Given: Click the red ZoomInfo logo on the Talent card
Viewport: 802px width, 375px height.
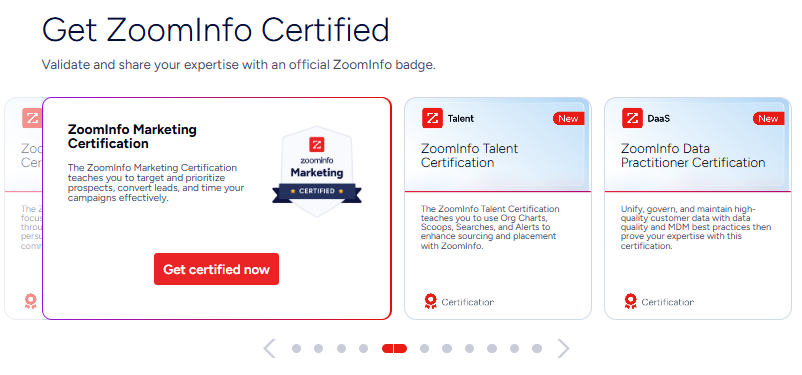Looking at the screenshot, I should (432, 118).
